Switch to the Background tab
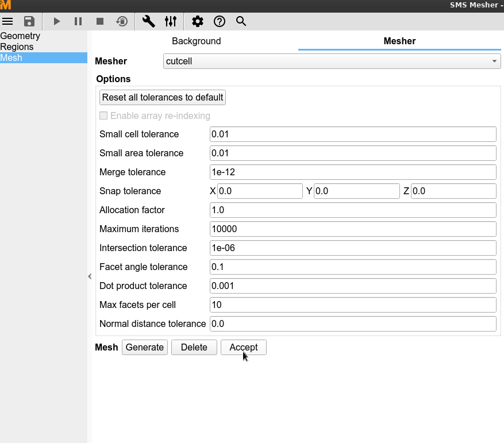This screenshot has width=504, height=443. [x=196, y=41]
